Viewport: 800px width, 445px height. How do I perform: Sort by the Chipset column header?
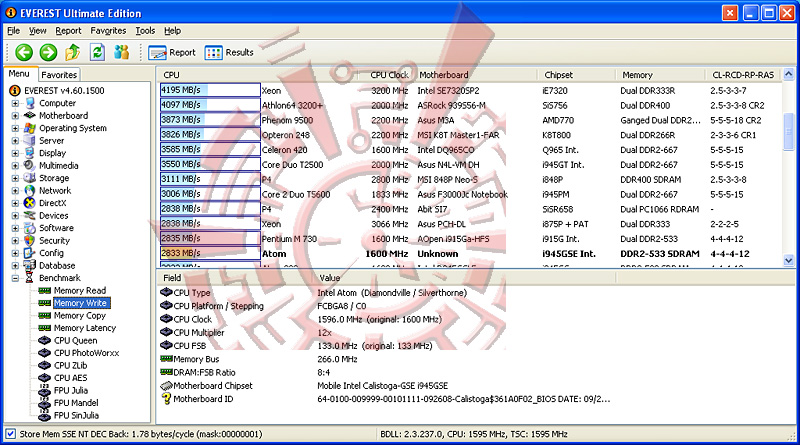(577, 75)
